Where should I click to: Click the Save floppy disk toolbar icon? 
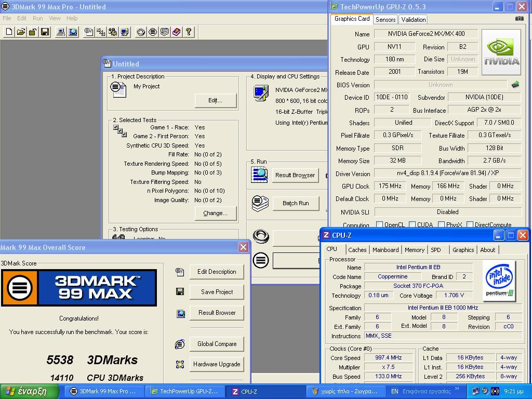pyautogui.click(x=45, y=32)
